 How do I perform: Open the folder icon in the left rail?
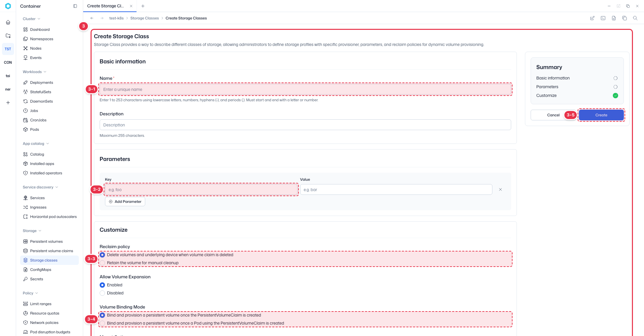click(x=8, y=36)
